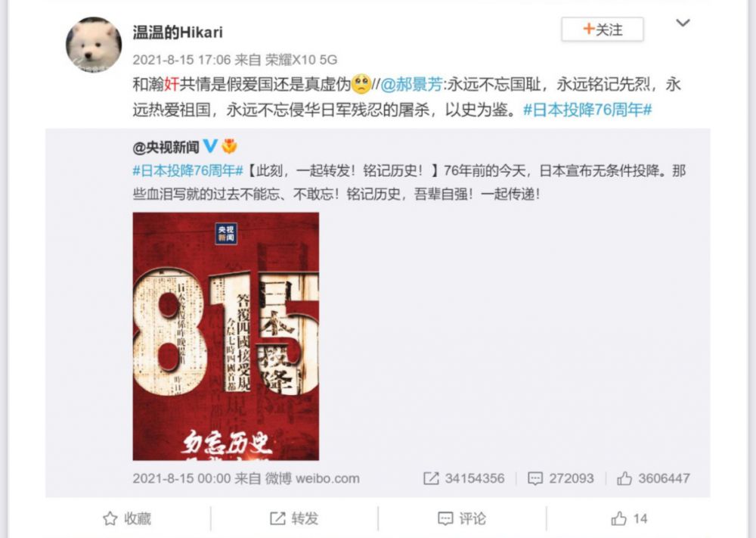This screenshot has height=538, width=756.
Task: Like this post showing 14 likes
Action: [629, 518]
